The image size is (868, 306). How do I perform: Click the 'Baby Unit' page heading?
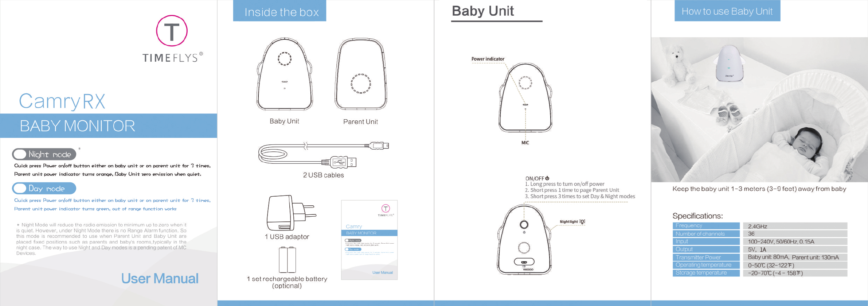(x=483, y=11)
